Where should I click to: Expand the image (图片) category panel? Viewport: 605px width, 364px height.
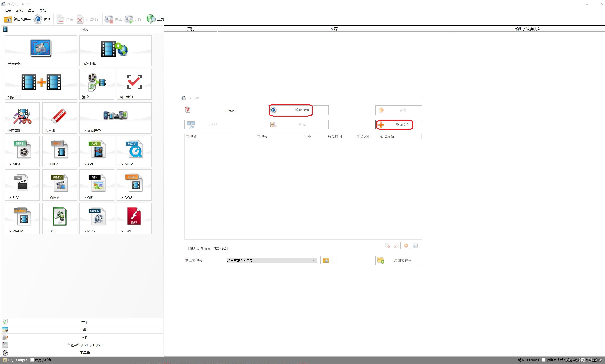click(85, 329)
